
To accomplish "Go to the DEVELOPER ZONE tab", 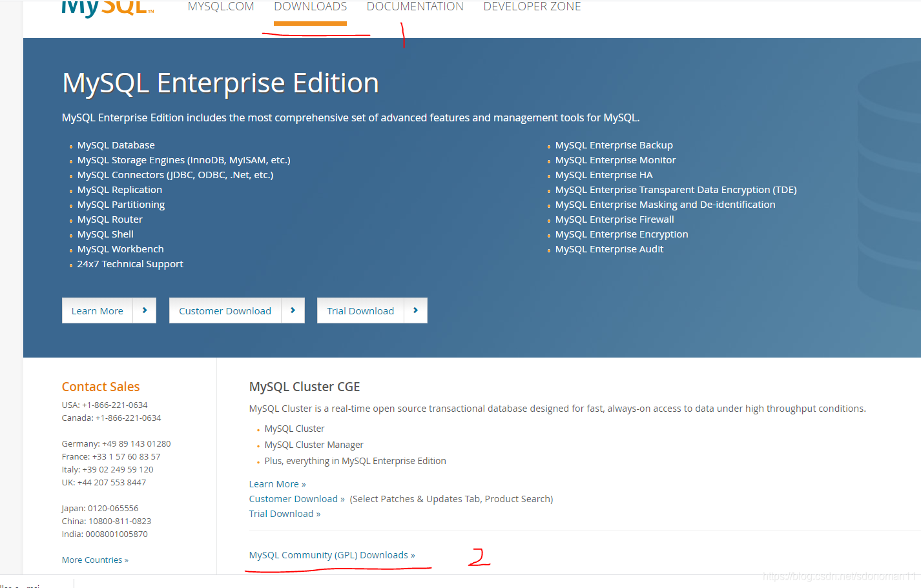I will tap(532, 6).
